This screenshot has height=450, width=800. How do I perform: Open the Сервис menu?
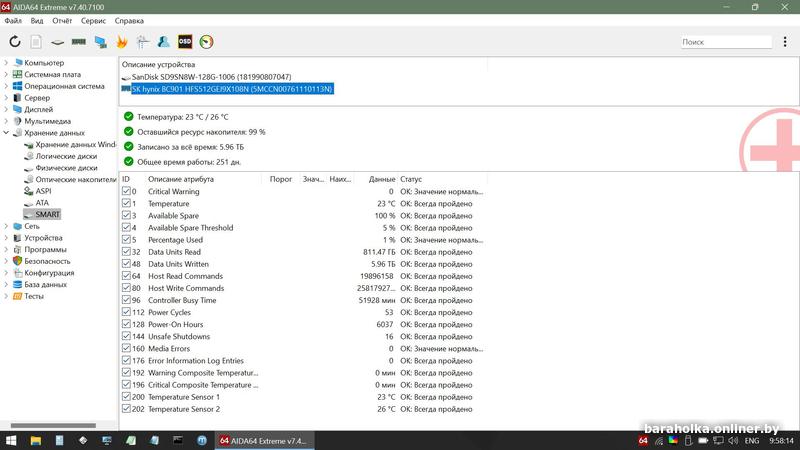coord(93,20)
